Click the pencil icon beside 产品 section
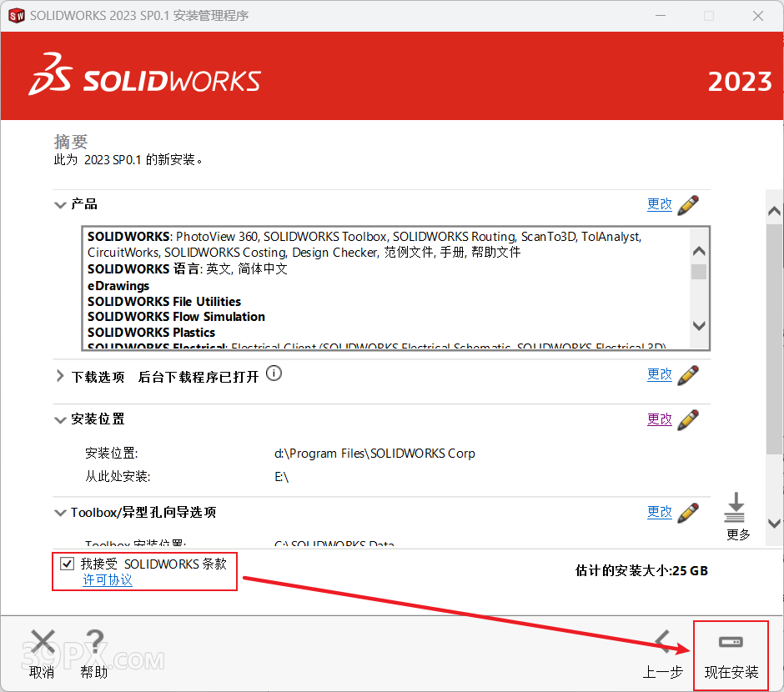The image size is (784, 692). (688, 204)
